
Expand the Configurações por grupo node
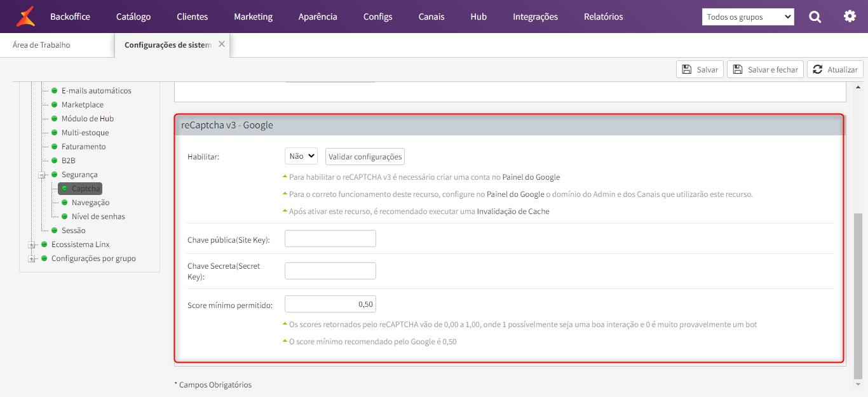coord(32,259)
